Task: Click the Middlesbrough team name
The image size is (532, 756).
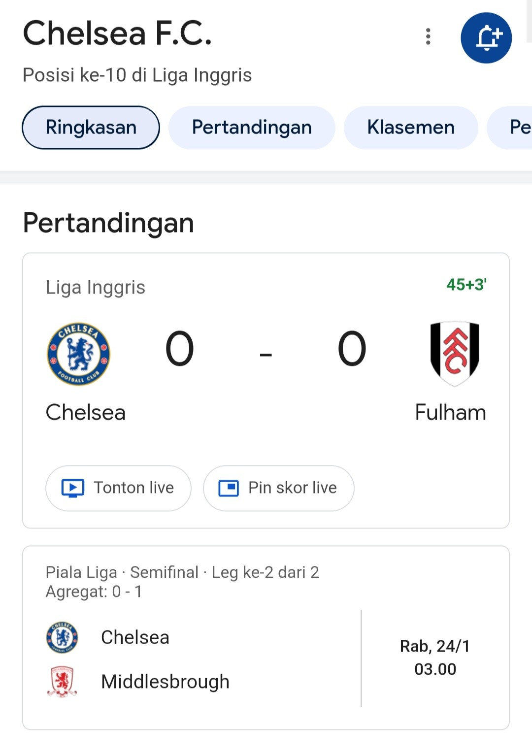Action: click(165, 682)
